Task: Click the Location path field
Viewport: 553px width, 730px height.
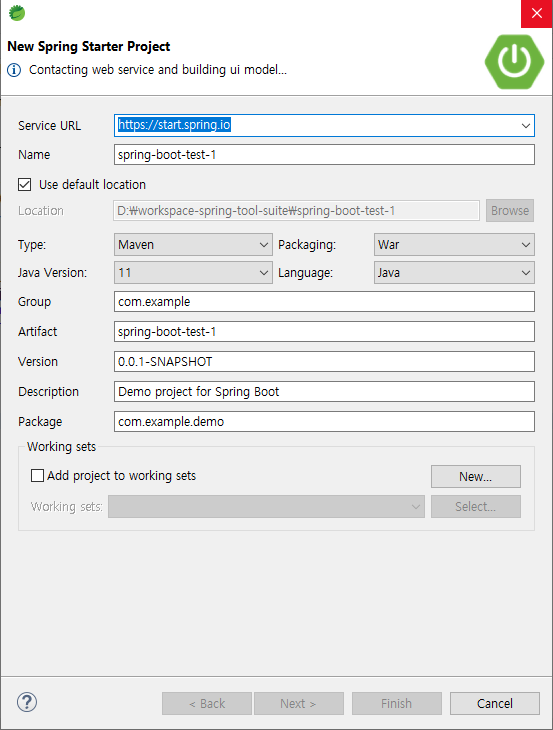Action: click(297, 211)
